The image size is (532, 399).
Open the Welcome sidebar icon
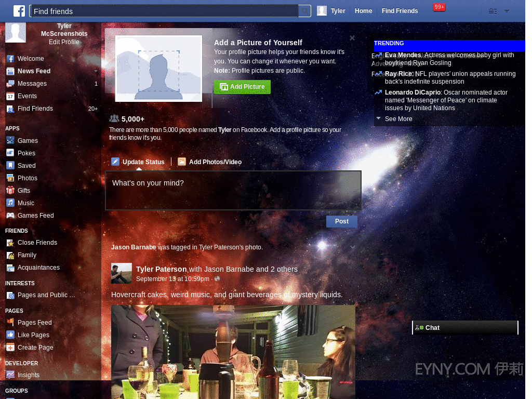[x=10, y=59]
